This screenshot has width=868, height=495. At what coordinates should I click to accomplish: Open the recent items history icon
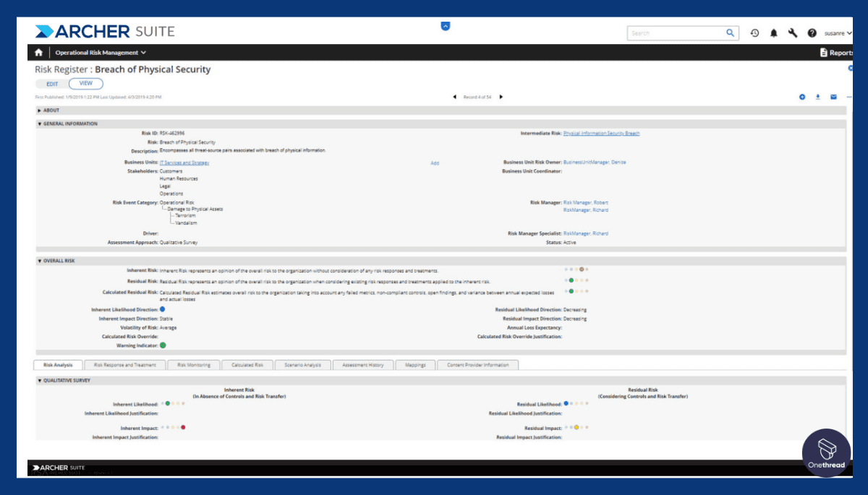(x=754, y=33)
